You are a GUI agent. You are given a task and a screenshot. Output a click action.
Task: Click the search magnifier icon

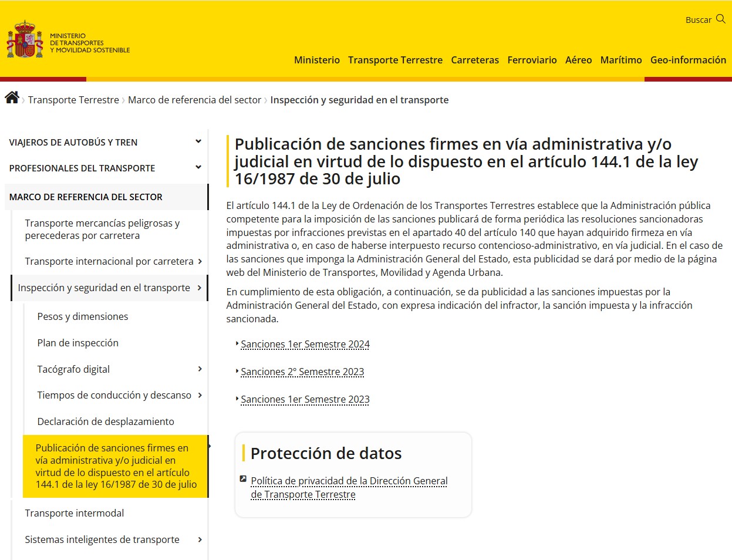721,19
